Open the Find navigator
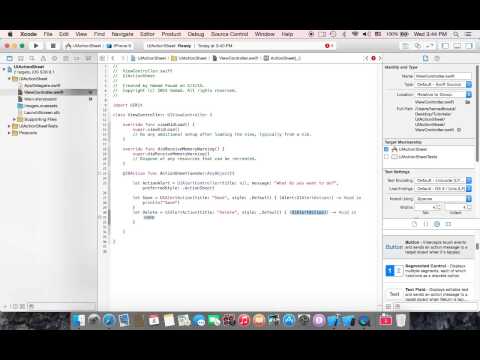 click(32, 58)
